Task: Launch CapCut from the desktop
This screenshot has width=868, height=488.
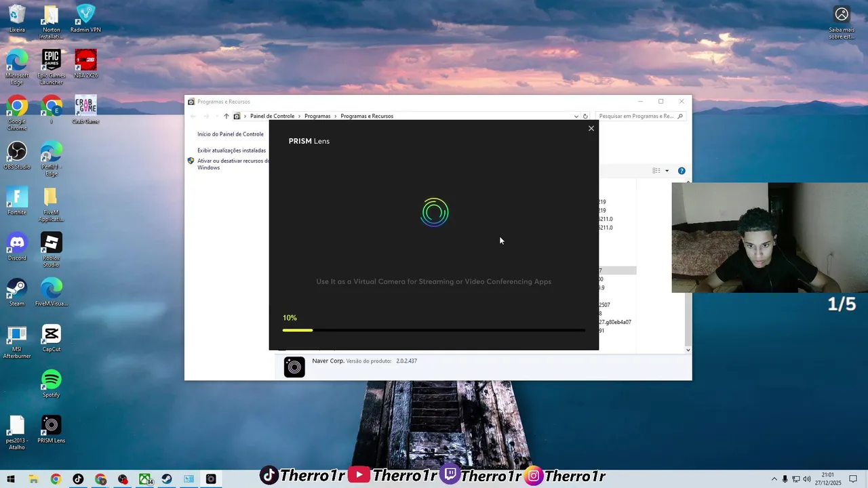Action: point(52,338)
